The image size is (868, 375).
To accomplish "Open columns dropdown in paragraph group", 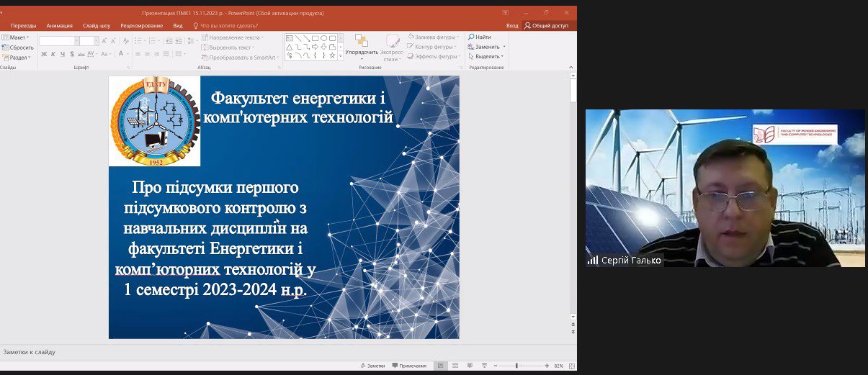I will 180,54.
